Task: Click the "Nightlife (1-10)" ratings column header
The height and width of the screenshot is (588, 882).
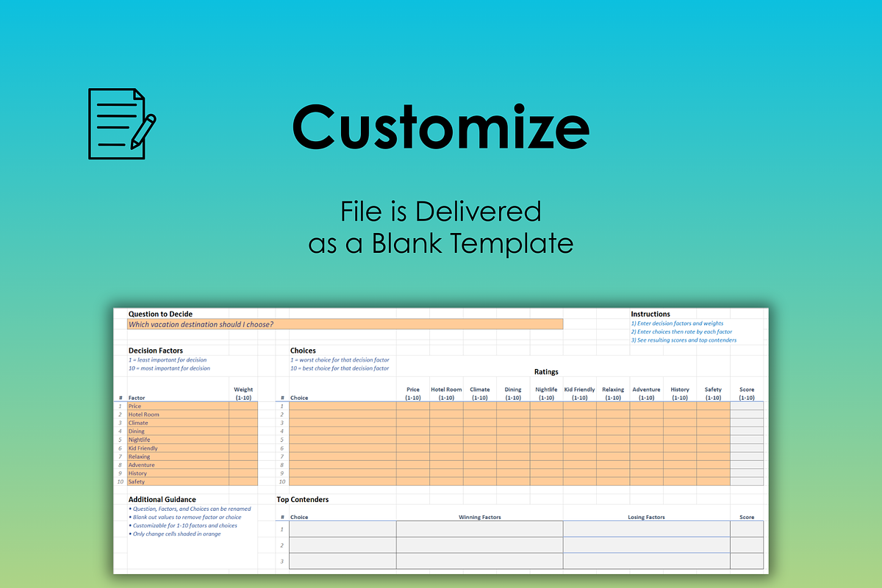Action: [x=546, y=394]
